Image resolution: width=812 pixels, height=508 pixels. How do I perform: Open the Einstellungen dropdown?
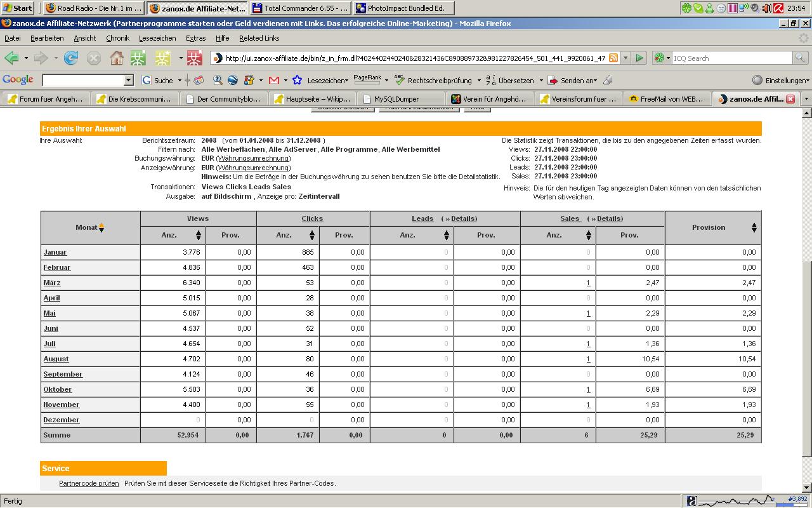[x=781, y=81]
